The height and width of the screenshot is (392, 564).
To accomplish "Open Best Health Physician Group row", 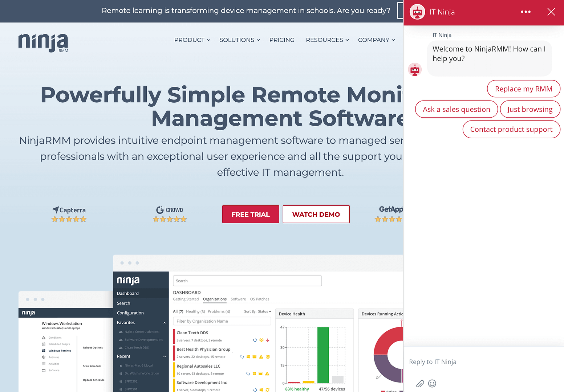I will click(x=222, y=353).
